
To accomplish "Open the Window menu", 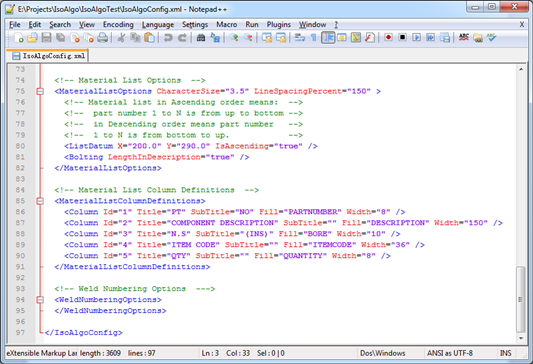I will click(312, 24).
